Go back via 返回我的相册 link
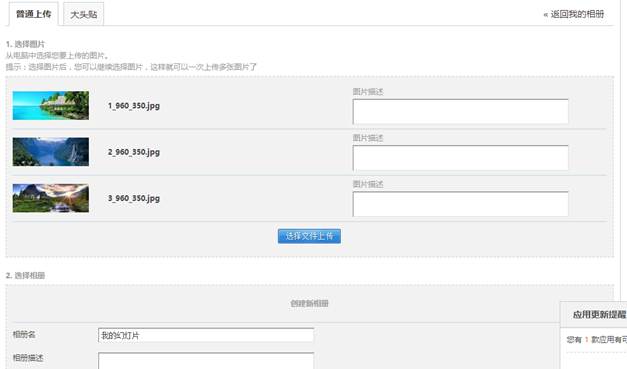 click(x=573, y=14)
